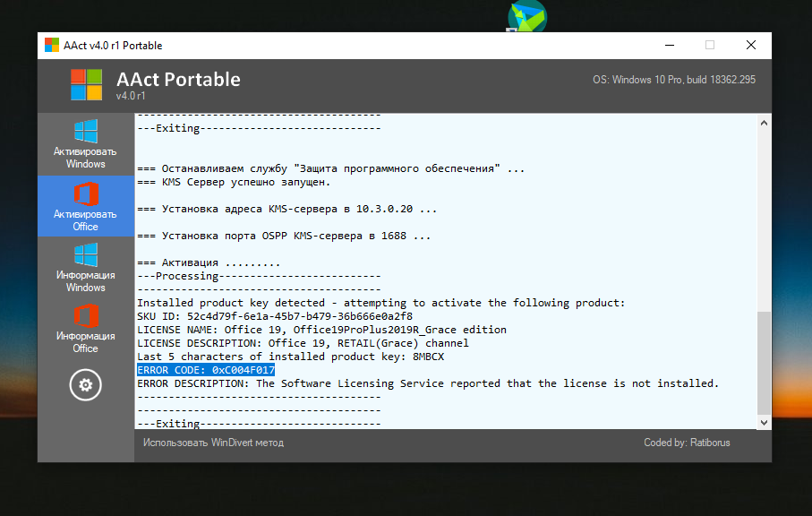812x516 pixels.
Task: Minimize the AAct window
Action: [670, 45]
